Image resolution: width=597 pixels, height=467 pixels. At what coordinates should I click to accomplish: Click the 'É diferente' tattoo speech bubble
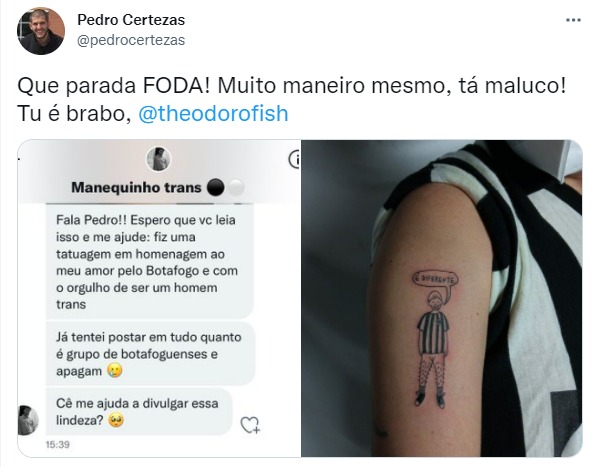coord(435,279)
